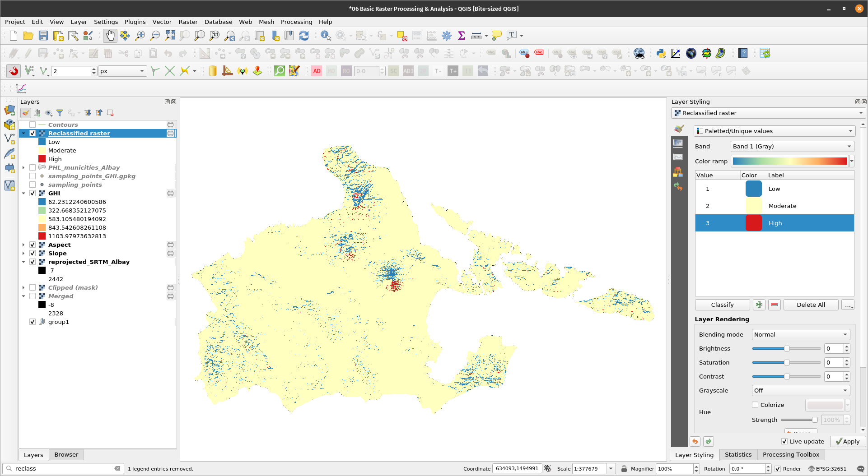Image resolution: width=868 pixels, height=476 pixels.
Task: Expand the Aspect layer tree
Action: 23,245
